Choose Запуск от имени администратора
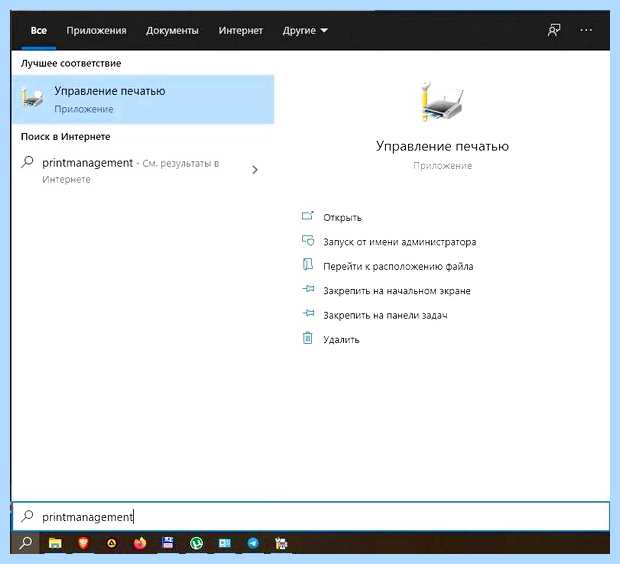 click(x=400, y=242)
